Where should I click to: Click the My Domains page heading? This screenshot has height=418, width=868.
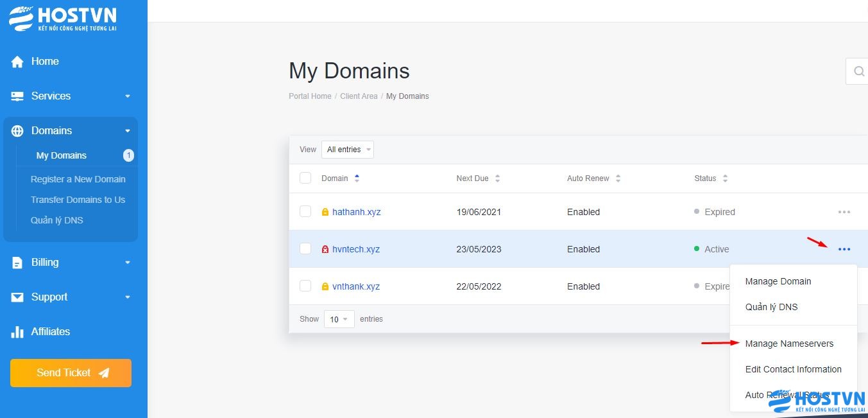349,71
